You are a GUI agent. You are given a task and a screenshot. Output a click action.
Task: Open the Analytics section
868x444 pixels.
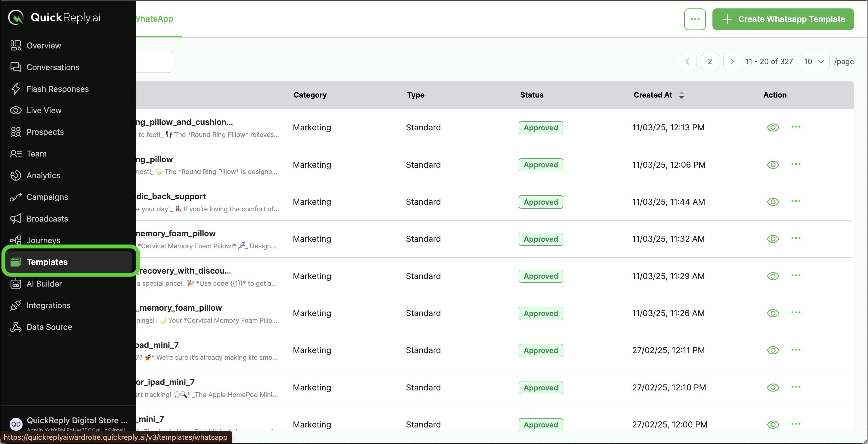click(x=43, y=175)
